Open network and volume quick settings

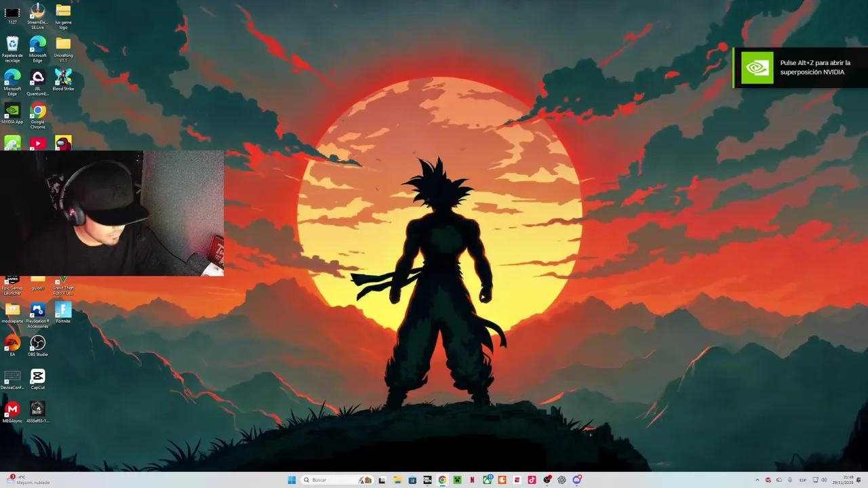[820, 480]
